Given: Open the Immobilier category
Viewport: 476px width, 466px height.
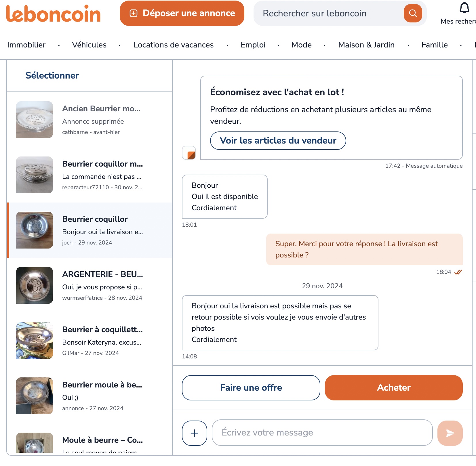Looking at the screenshot, I should click(x=26, y=45).
